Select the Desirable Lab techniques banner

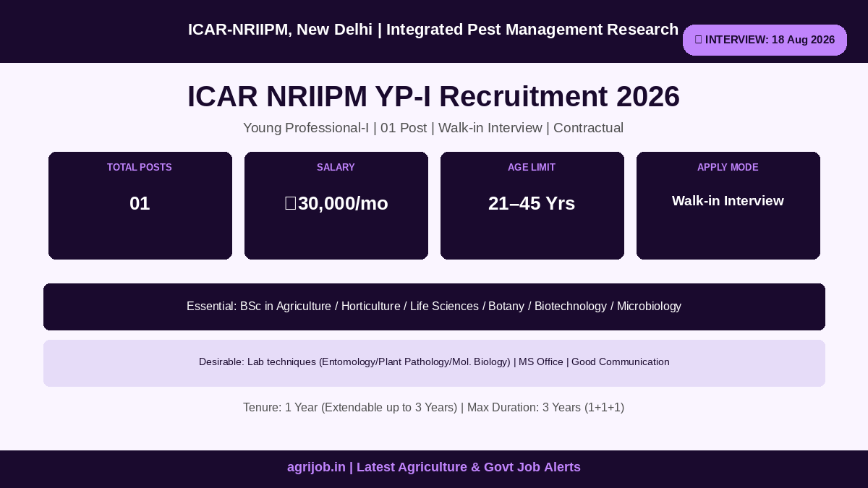[434, 363]
